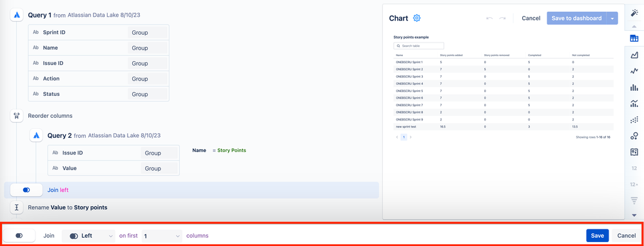Viewport: 644px width, 246px height.
Task: Click the join type icon in edit bar
Action: 19,236
